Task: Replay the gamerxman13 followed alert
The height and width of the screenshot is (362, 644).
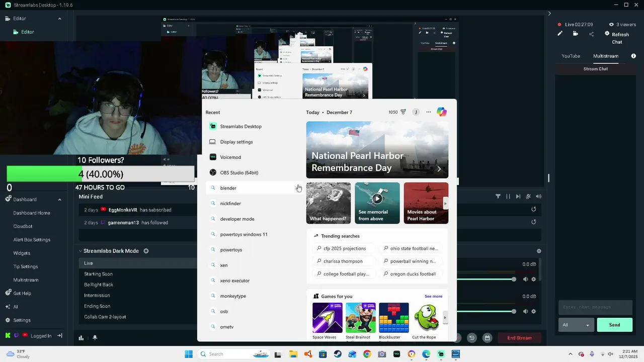Action: tap(534, 222)
